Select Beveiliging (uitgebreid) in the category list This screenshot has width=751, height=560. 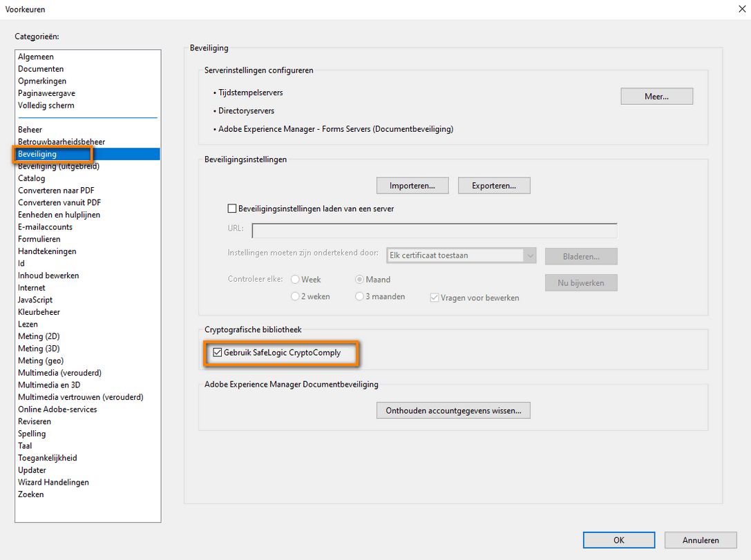click(58, 166)
